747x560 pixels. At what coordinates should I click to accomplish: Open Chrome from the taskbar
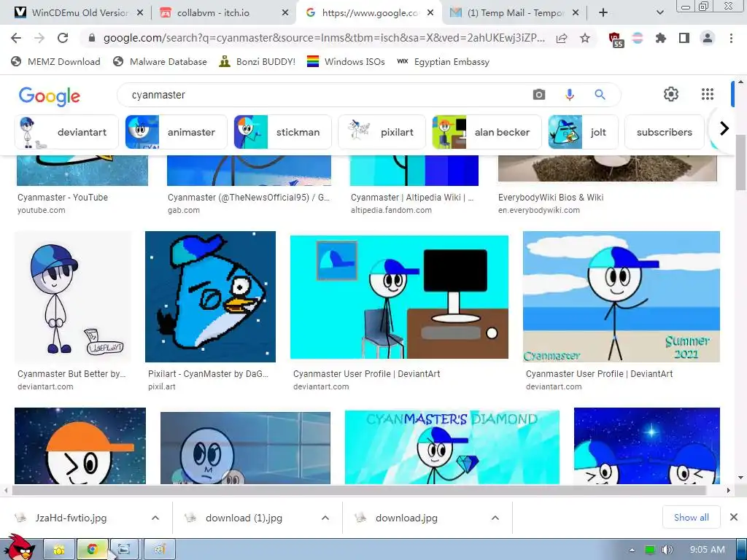tap(93, 550)
